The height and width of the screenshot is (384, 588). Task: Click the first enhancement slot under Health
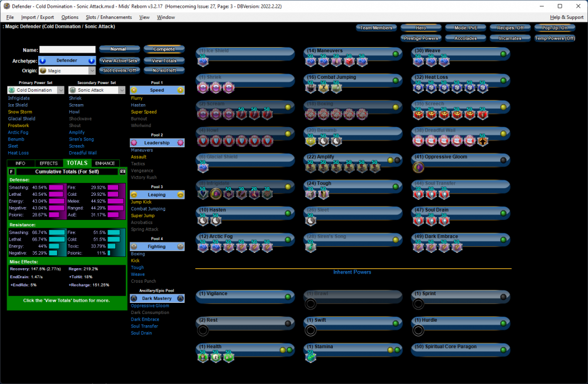(203, 357)
